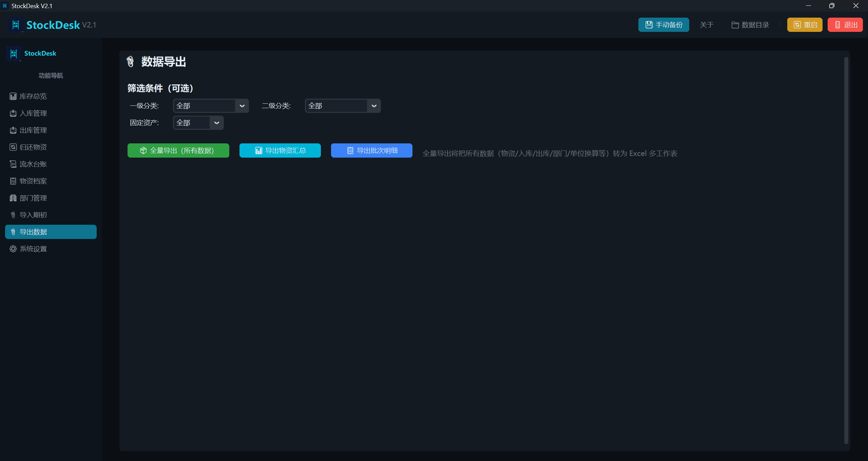This screenshot has height=461, width=868.
Task: Click 导出批次明细 button
Action: coord(372,151)
